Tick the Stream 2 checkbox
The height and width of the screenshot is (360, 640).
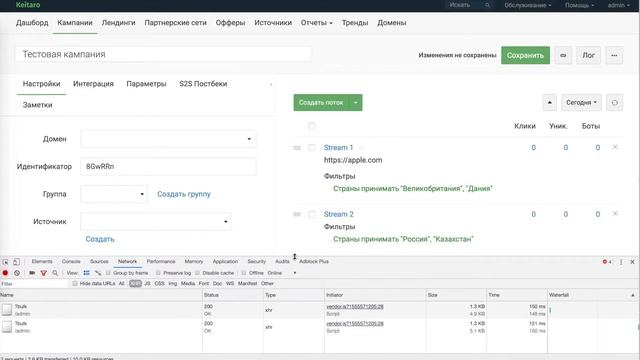(312, 214)
